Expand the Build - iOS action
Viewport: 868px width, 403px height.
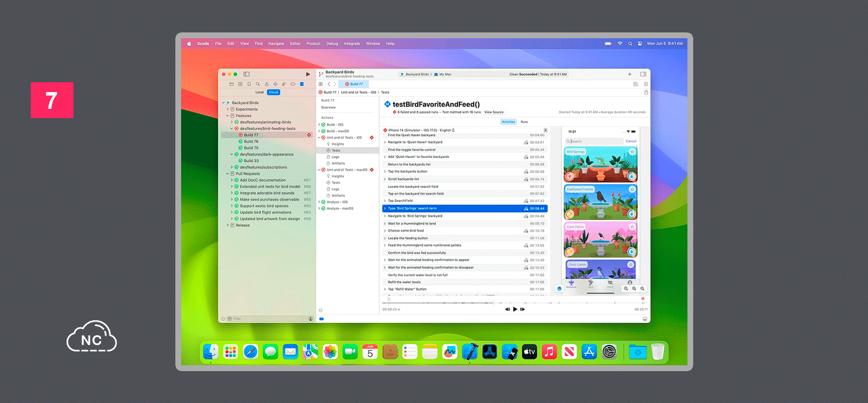point(319,124)
